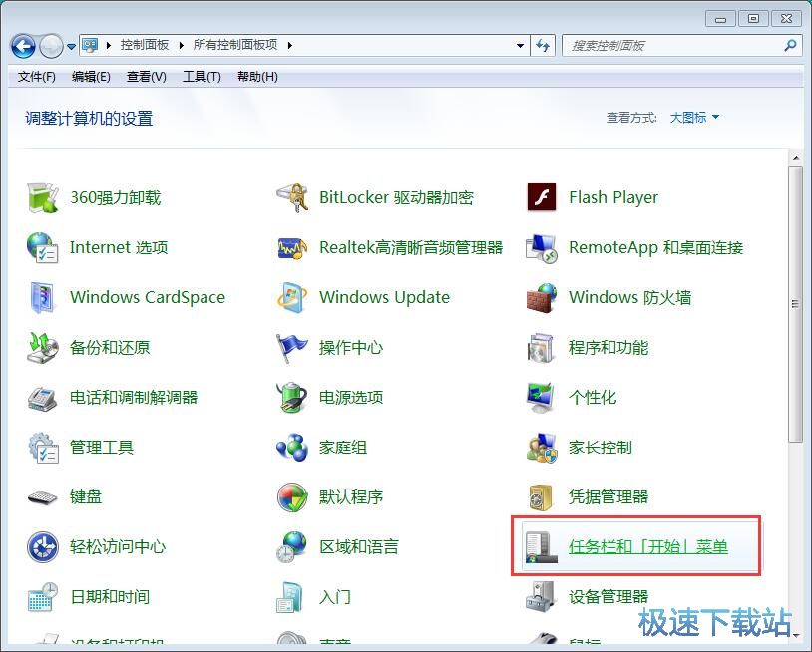Open 个性化 monitor icon
Viewport: 812px width, 652px height.
click(x=542, y=398)
